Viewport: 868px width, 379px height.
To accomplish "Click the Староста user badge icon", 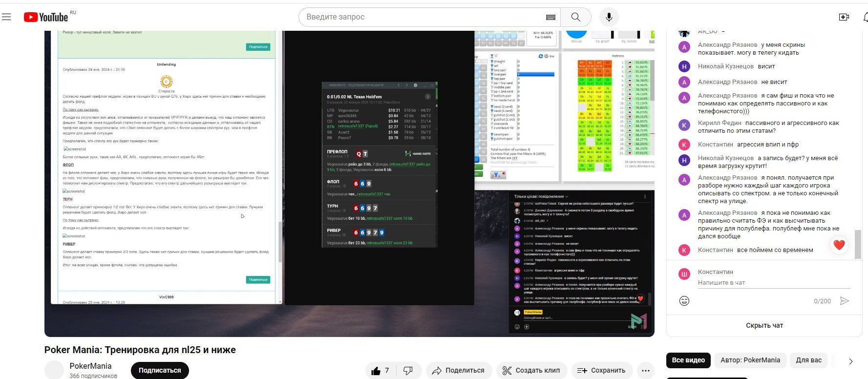I will (166, 82).
